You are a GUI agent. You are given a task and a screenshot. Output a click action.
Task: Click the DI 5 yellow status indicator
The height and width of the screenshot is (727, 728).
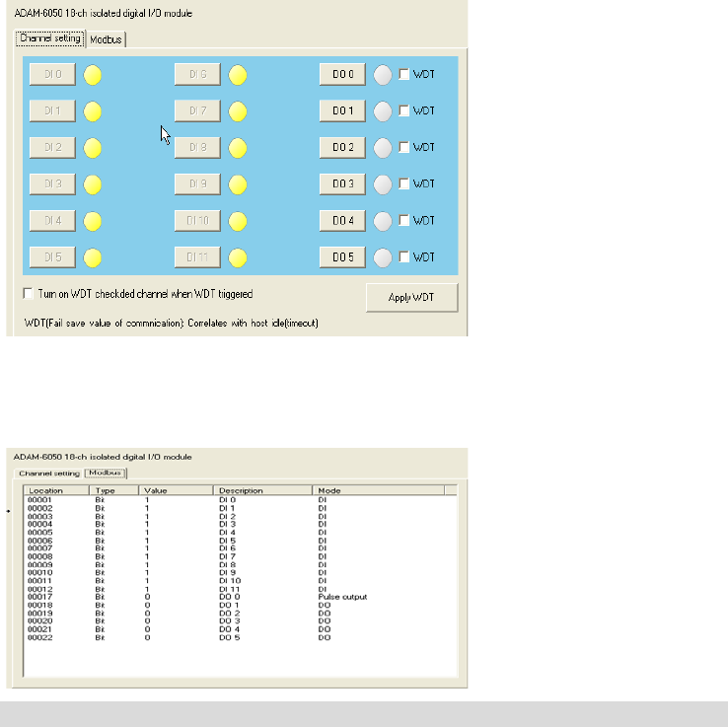[93, 257]
